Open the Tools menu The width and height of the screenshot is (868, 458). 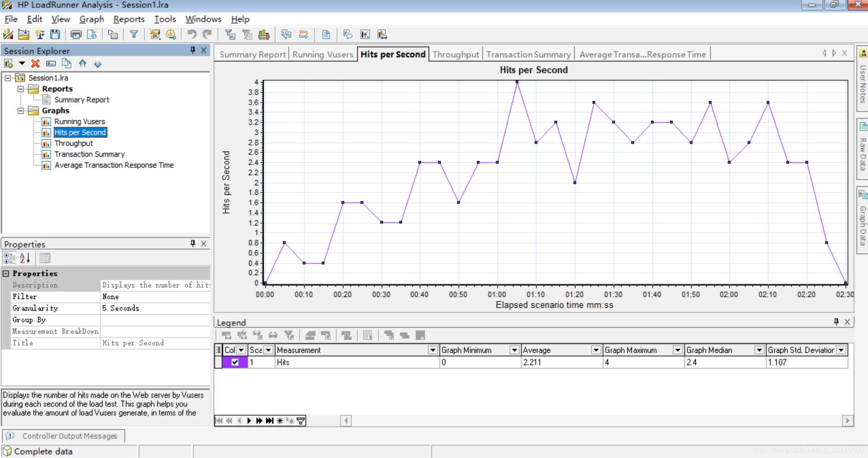pyautogui.click(x=165, y=19)
